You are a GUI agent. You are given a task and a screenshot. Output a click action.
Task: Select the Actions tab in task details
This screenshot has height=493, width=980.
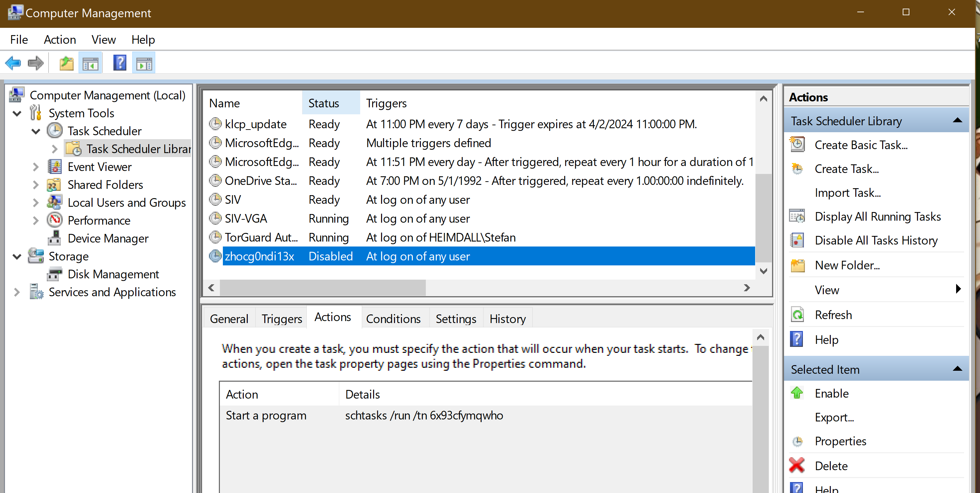pyautogui.click(x=332, y=317)
